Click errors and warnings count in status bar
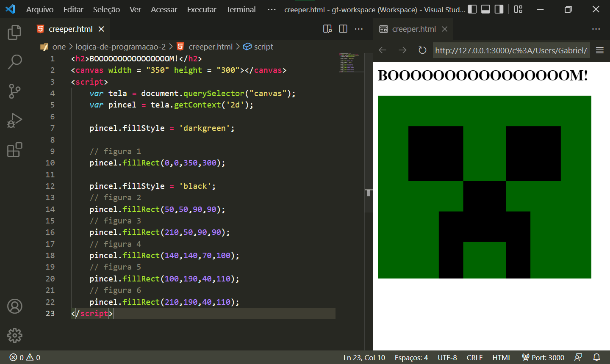Screen dimensions: 610x364 pyautogui.click(x=25, y=357)
